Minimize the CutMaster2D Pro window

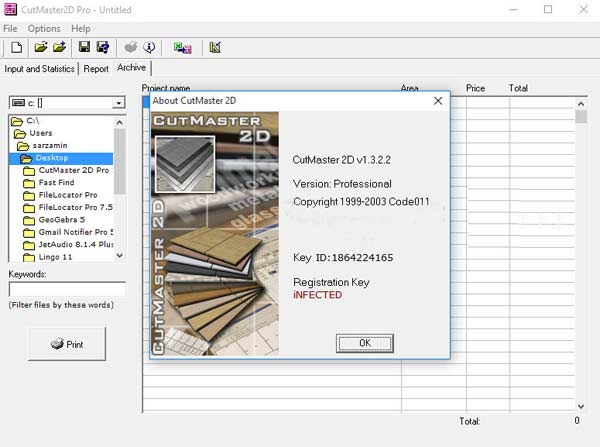(x=514, y=9)
